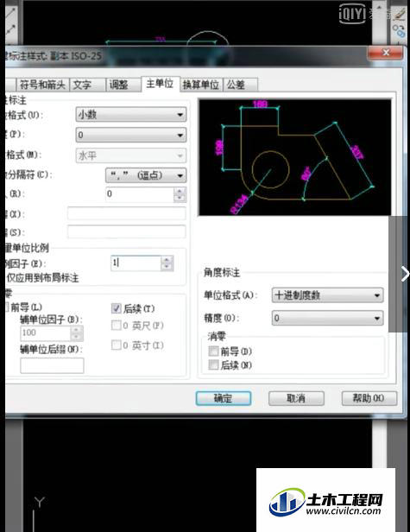
Task: Expand the linear precision dropdown showing 0
Action: click(x=131, y=135)
